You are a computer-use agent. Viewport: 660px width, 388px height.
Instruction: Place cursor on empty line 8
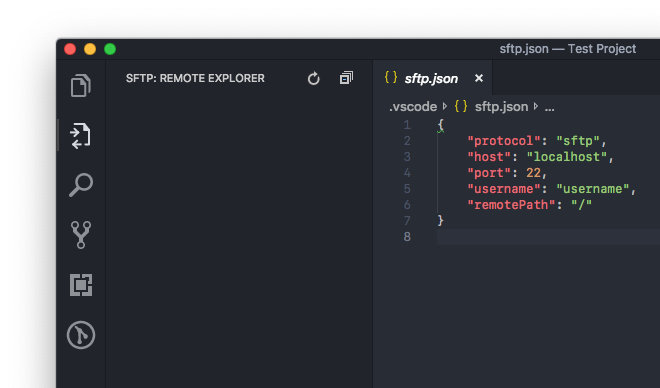pos(548,237)
